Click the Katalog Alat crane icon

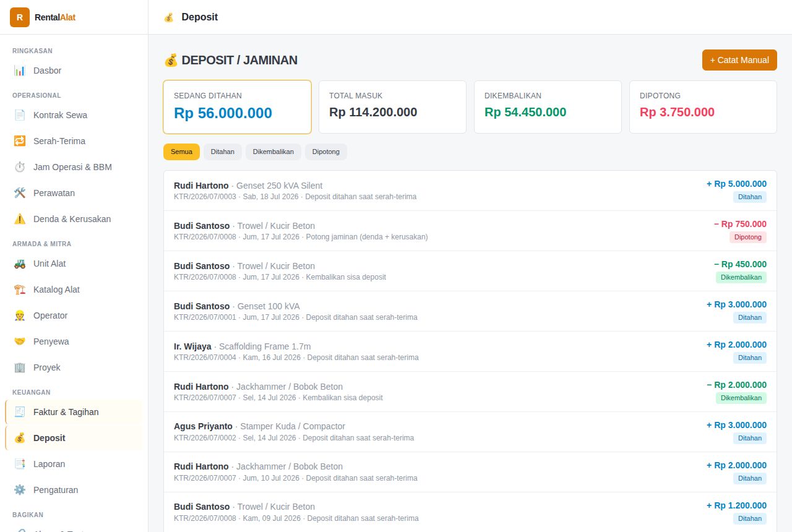20,290
